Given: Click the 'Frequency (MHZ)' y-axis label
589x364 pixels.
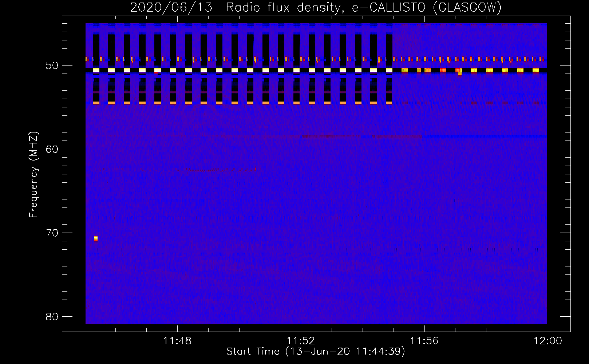Looking at the screenshot, I should click(33, 175).
